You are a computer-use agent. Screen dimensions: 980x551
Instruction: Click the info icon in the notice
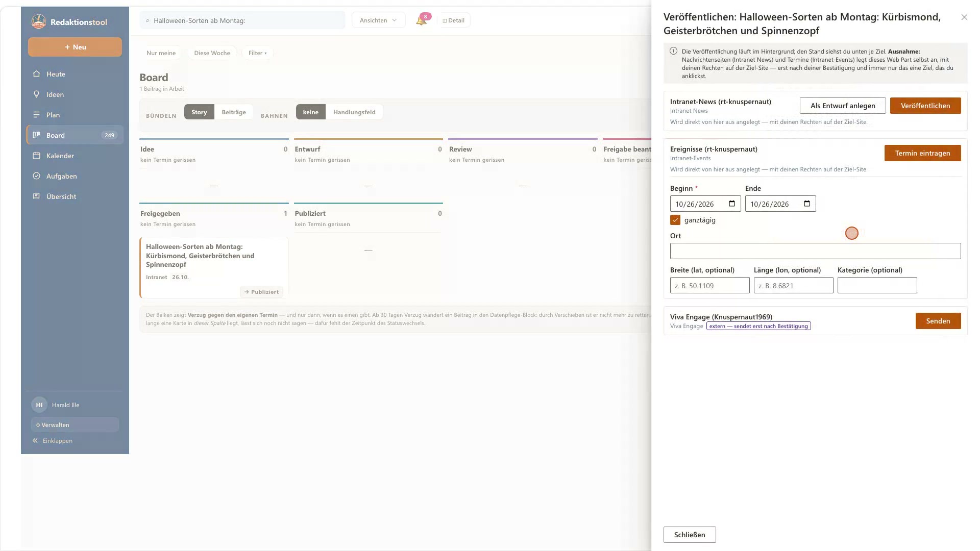point(673,51)
